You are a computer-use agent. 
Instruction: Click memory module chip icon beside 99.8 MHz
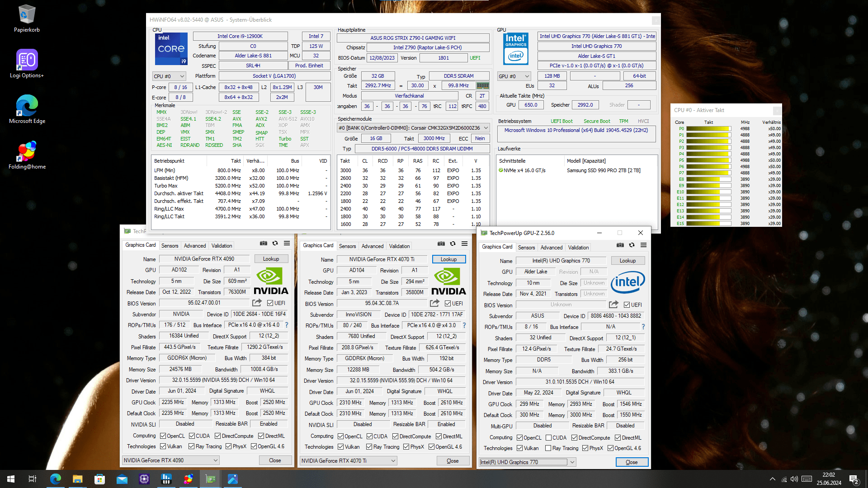482,85
